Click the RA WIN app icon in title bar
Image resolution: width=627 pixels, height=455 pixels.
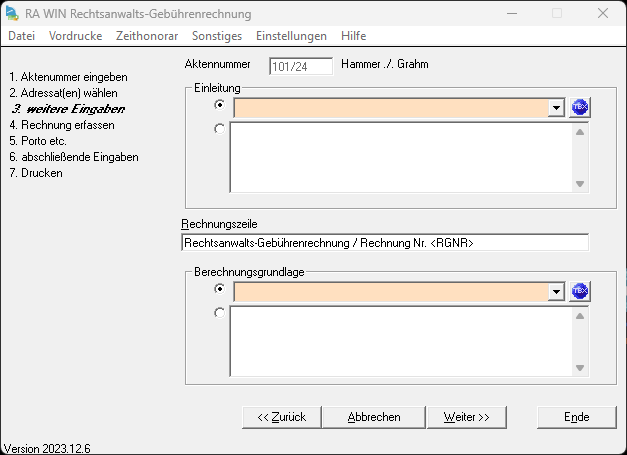pos(12,13)
